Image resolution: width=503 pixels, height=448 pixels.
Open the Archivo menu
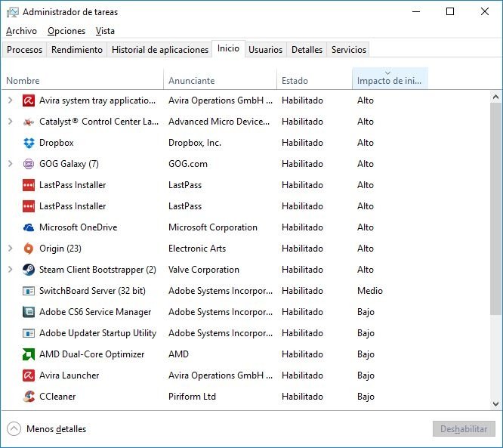coord(21,31)
